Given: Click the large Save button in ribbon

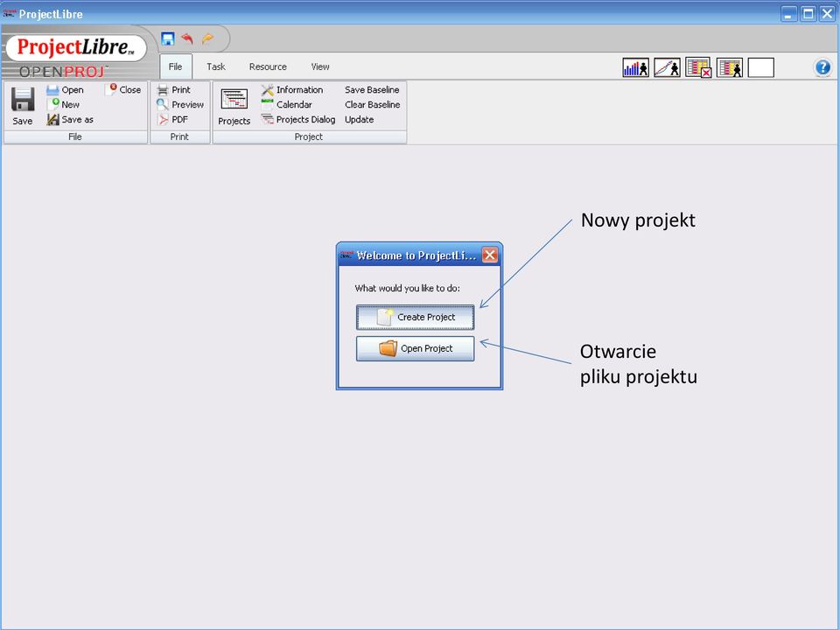Looking at the screenshot, I should click(23, 106).
